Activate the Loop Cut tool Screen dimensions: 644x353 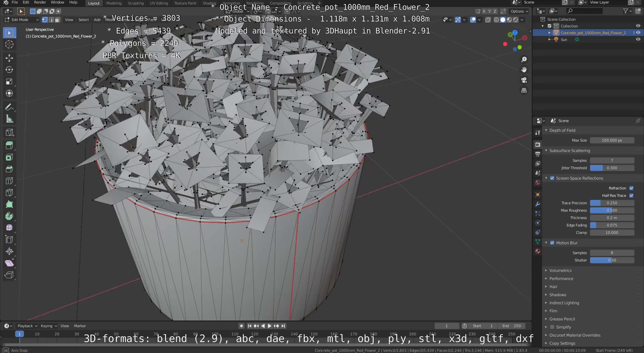pyautogui.click(x=9, y=181)
